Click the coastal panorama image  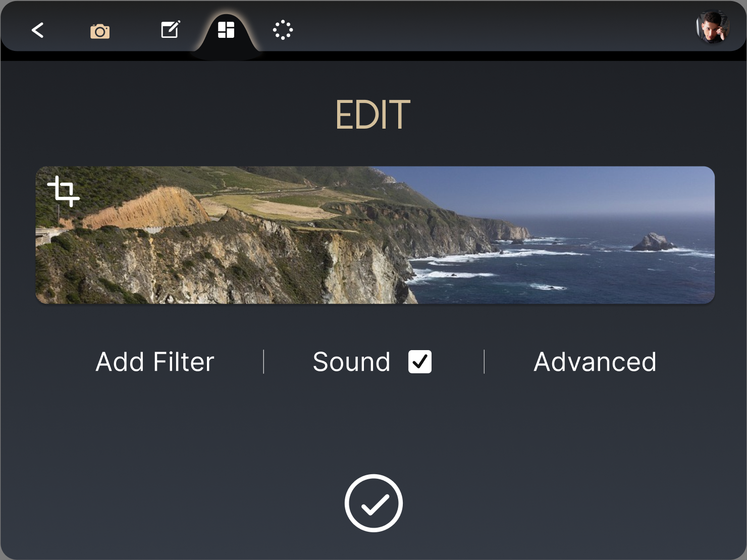pyautogui.click(x=375, y=235)
